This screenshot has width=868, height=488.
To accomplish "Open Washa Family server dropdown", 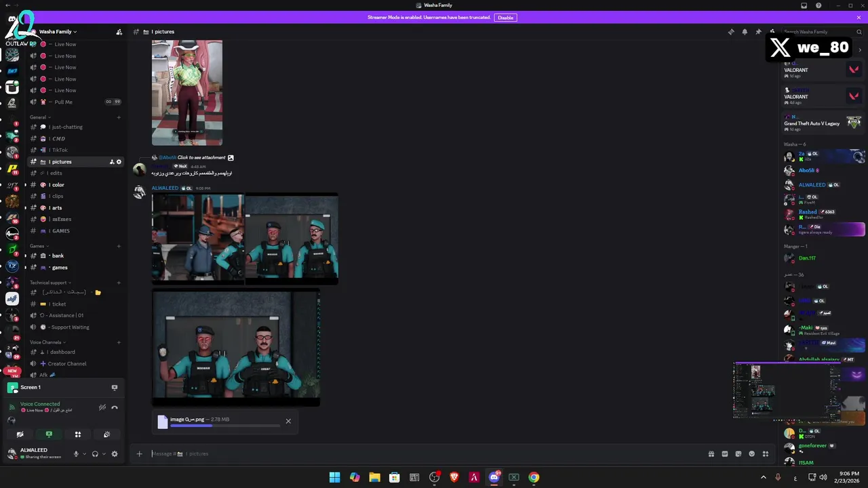I will click(58, 32).
